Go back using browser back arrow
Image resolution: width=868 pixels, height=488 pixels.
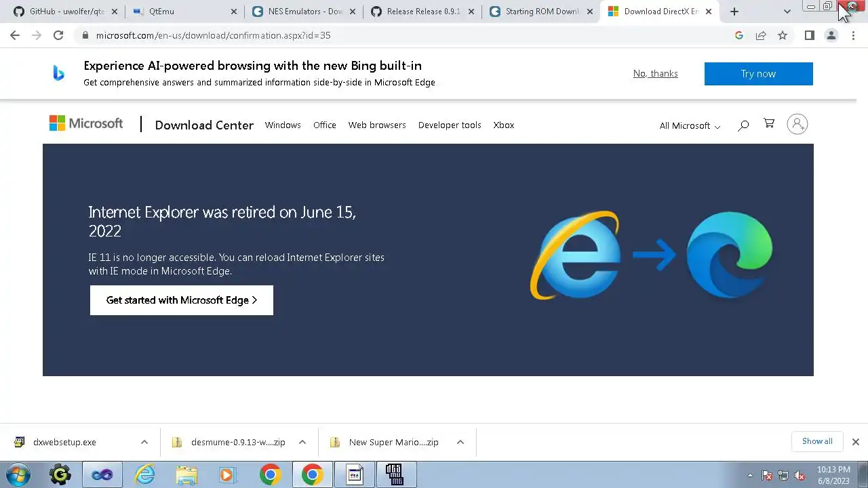15,35
